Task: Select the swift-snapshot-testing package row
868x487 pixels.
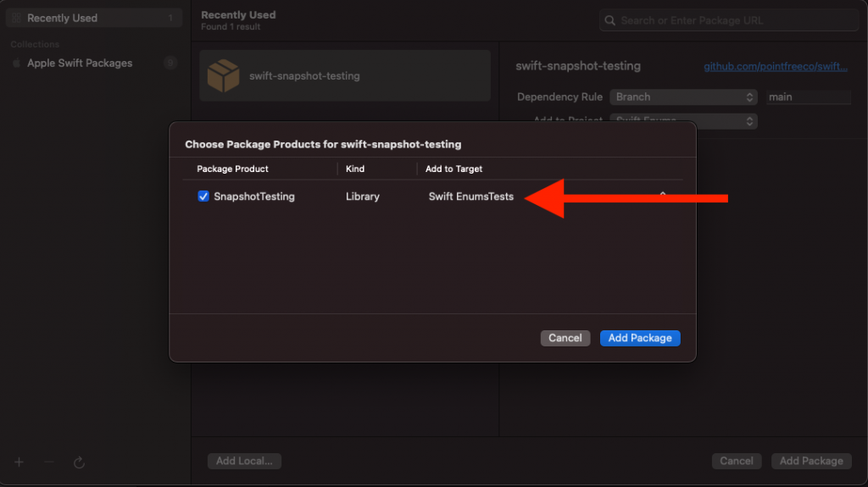Action: point(345,76)
